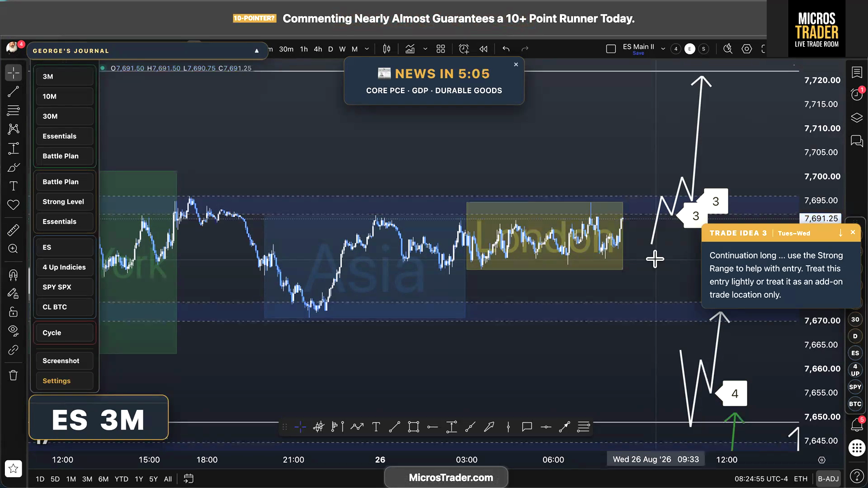Viewport: 868px width, 488px height.
Task: Collapse the Trade Idea 3 note arrow
Action: (840, 233)
